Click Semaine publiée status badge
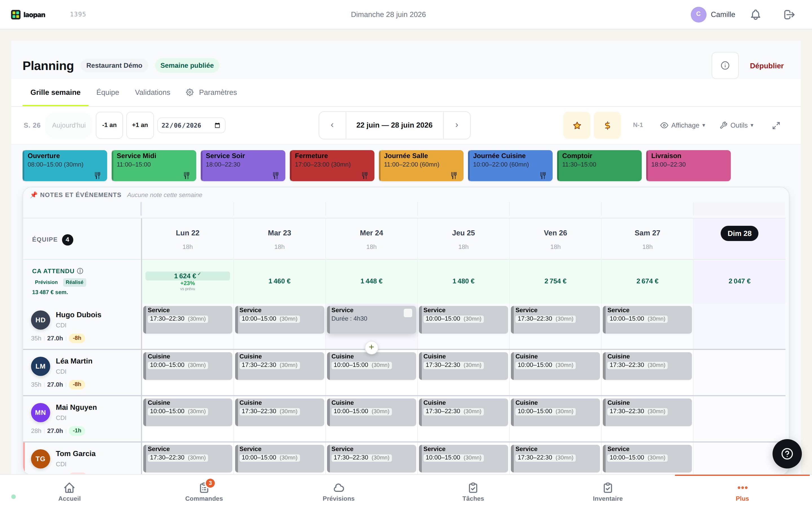The image size is (812, 508). (x=187, y=65)
